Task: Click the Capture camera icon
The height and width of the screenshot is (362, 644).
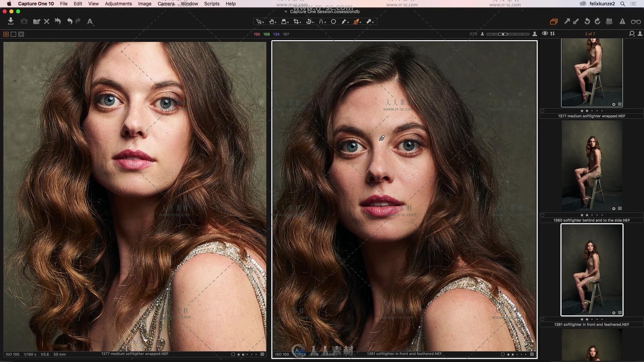Action: [x=24, y=21]
